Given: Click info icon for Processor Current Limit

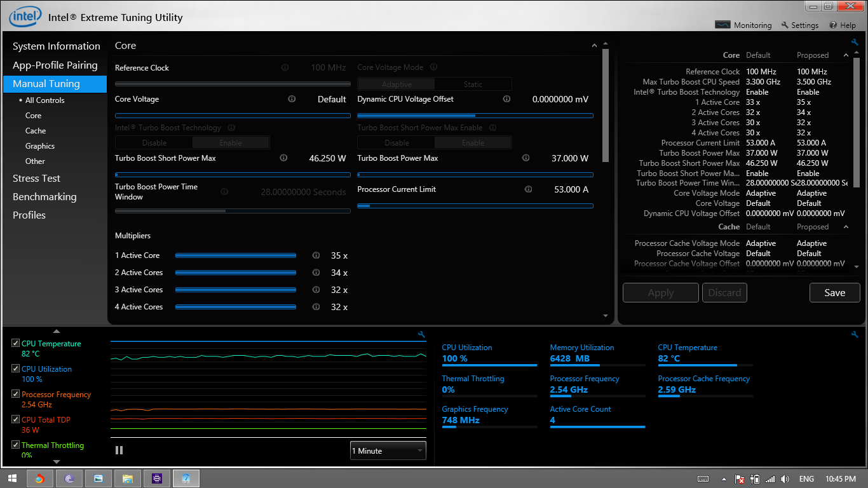Looking at the screenshot, I should (528, 189).
